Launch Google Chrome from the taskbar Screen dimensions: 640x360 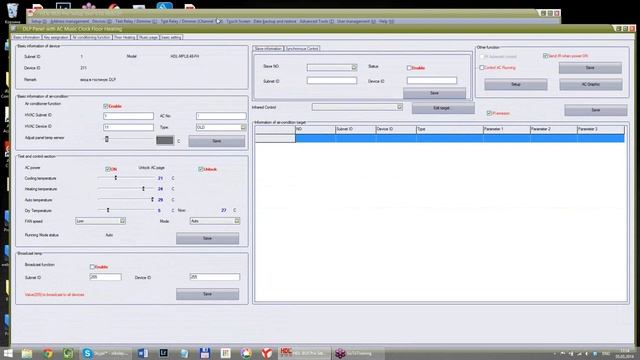pyautogui.click(x=48, y=353)
